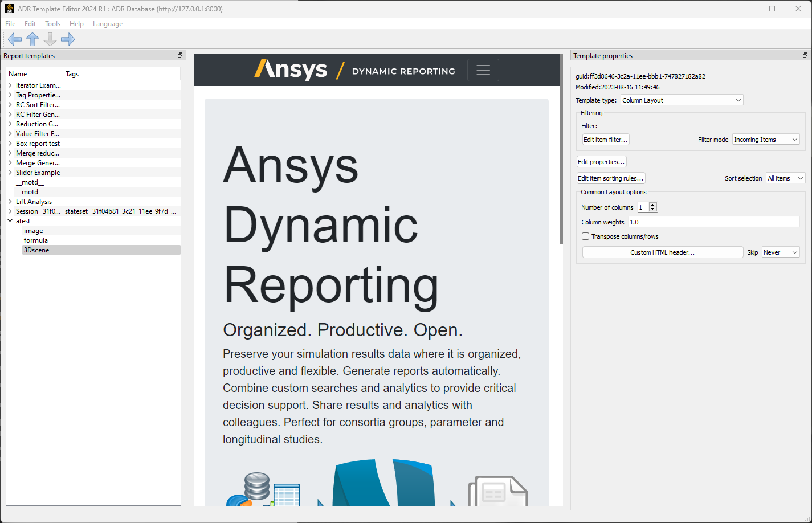Select the Merge reduc... template
This screenshot has width=812, height=523.
(x=38, y=153)
